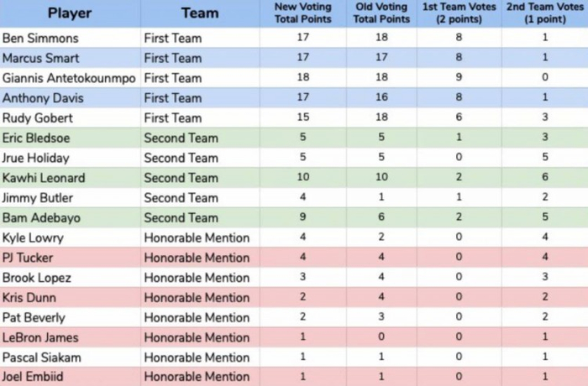Click the Team column header
This screenshot has height=386, width=588.
click(x=200, y=13)
